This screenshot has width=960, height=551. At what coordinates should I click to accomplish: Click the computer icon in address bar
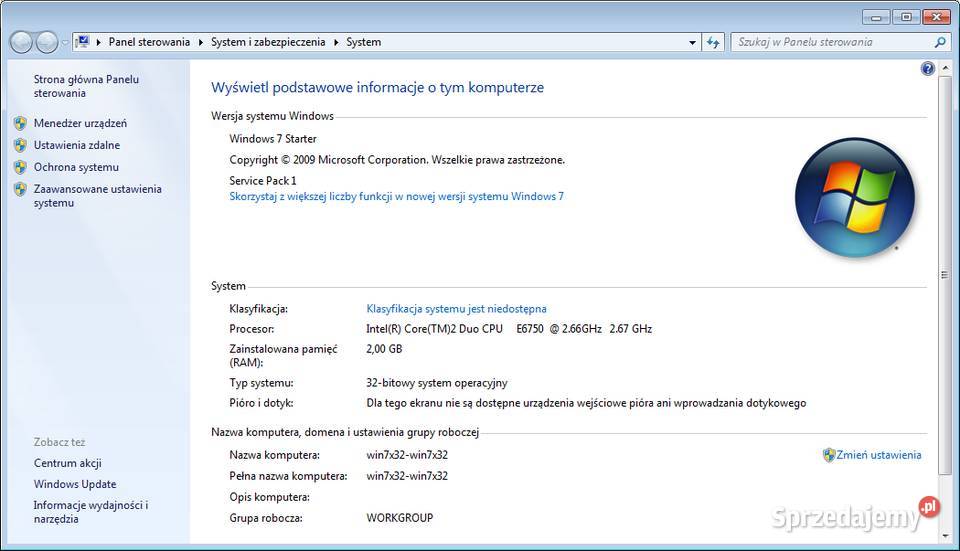pos(82,42)
